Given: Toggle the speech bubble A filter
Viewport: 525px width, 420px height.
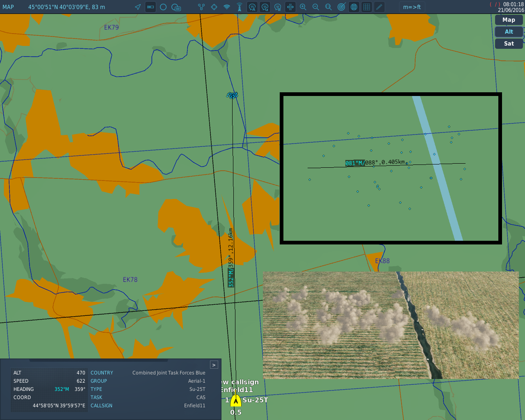Looking at the screenshot, I should 252,7.
